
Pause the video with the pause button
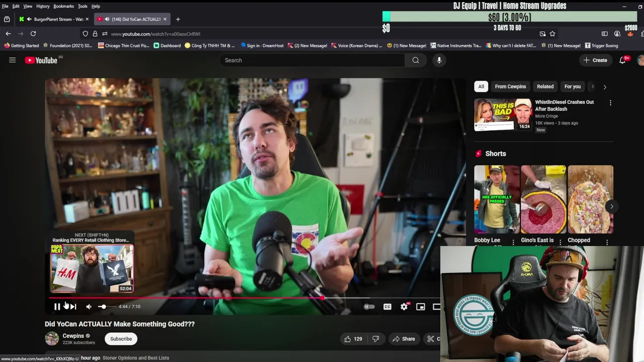pyautogui.click(x=57, y=306)
